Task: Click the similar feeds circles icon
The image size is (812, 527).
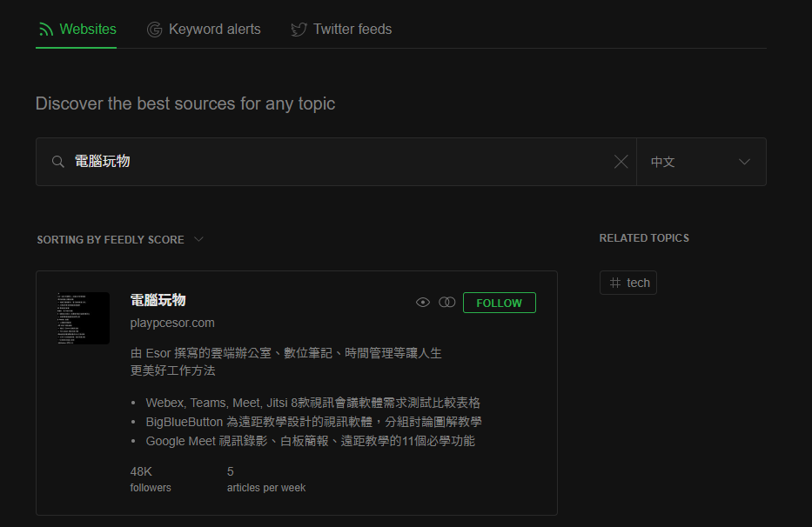Action: [x=447, y=303]
